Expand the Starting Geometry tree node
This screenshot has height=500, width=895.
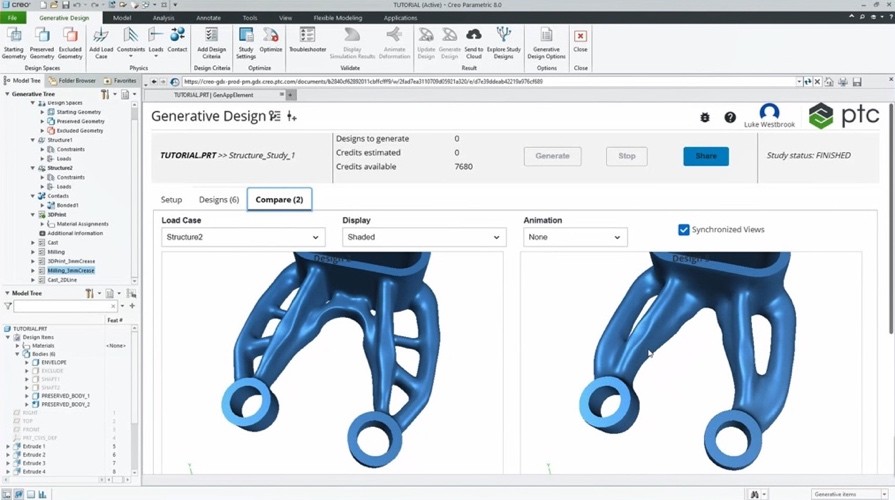[x=42, y=112]
